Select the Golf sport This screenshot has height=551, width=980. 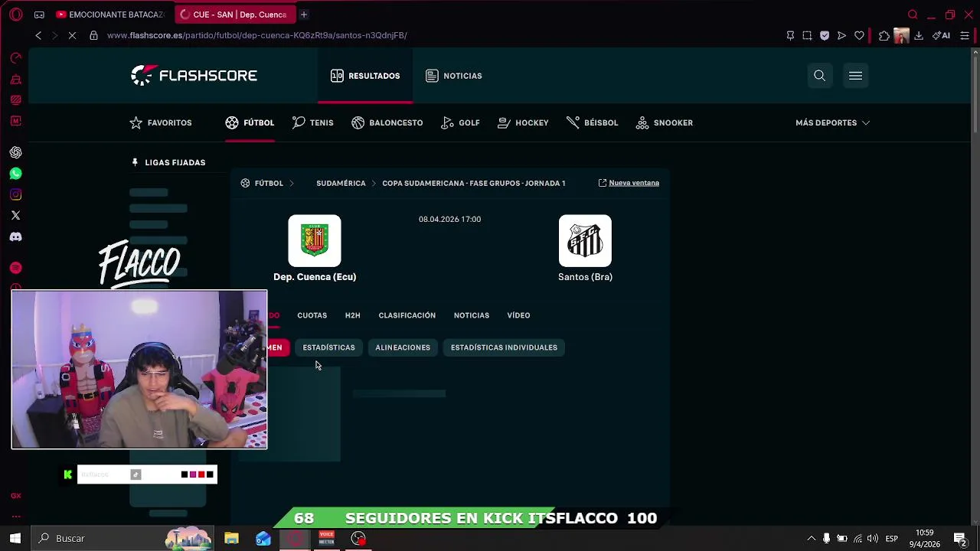460,122
